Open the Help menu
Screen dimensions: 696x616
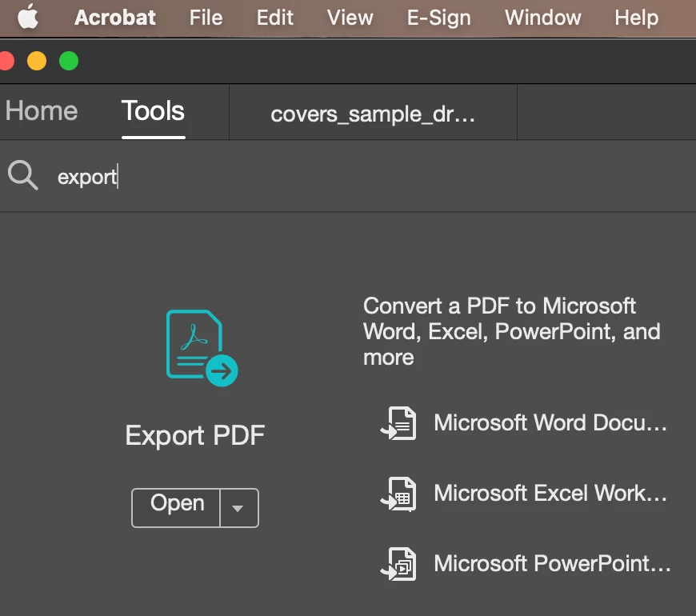pos(637,18)
